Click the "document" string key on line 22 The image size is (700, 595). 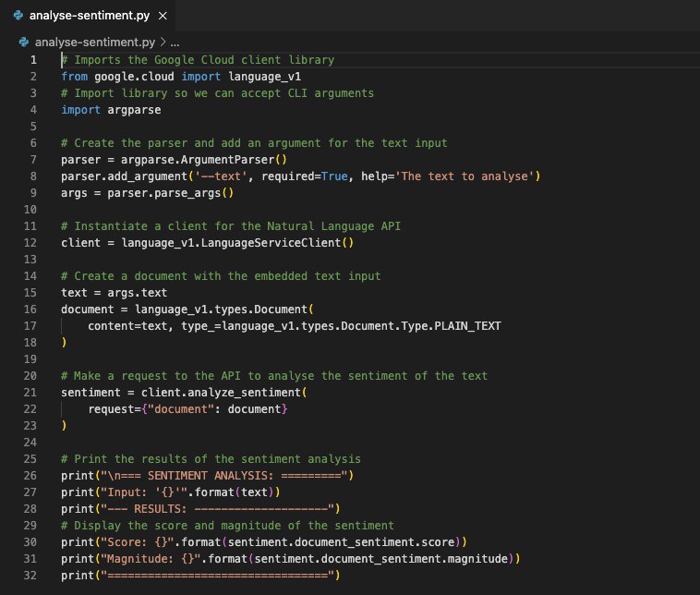point(181,409)
